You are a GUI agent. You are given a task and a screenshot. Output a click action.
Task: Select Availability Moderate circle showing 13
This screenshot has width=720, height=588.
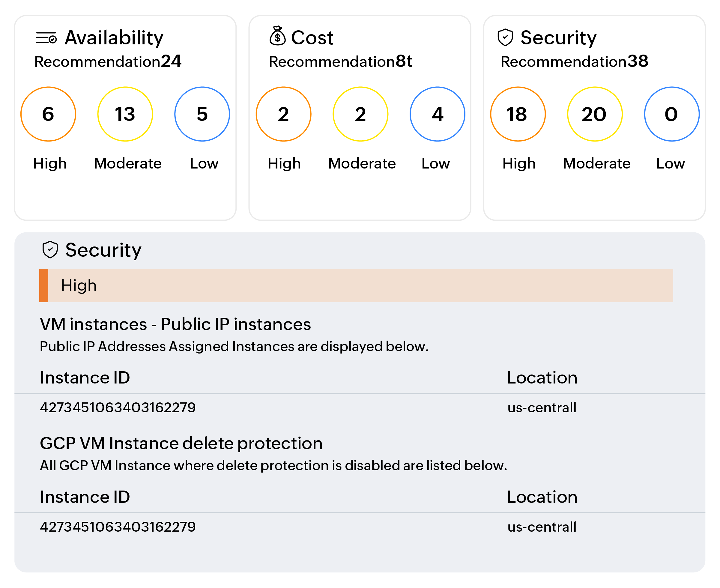coord(125,114)
